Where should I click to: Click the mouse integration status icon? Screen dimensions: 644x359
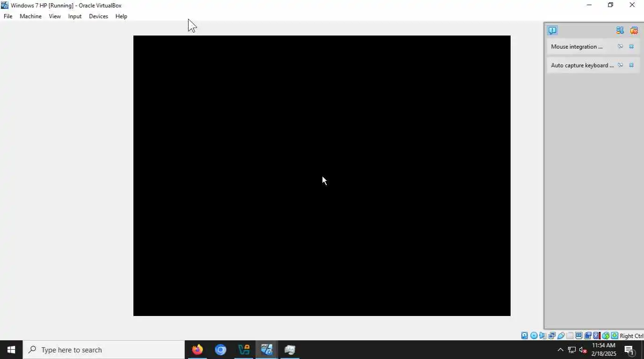pos(606,336)
